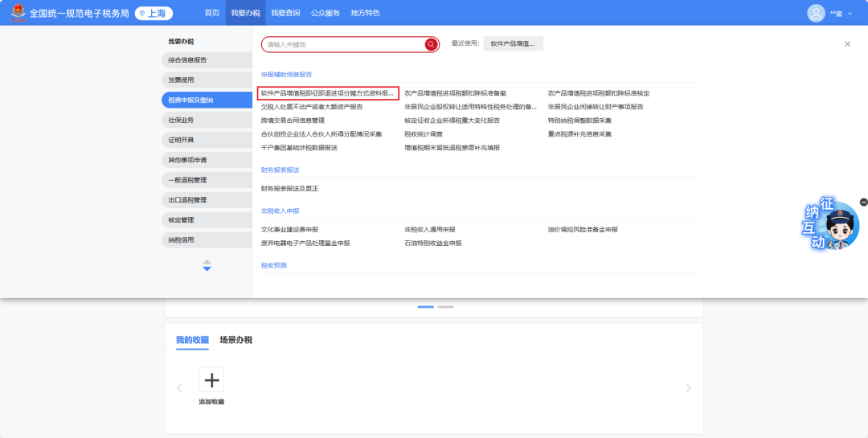The image size is (868, 438).
Task: Click the user avatar icon
Action: click(x=816, y=14)
